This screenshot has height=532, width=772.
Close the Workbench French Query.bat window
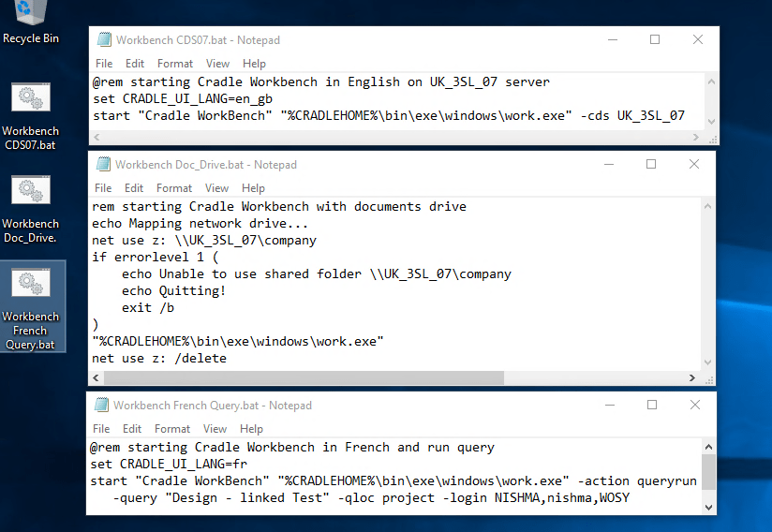(x=694, y=405)
